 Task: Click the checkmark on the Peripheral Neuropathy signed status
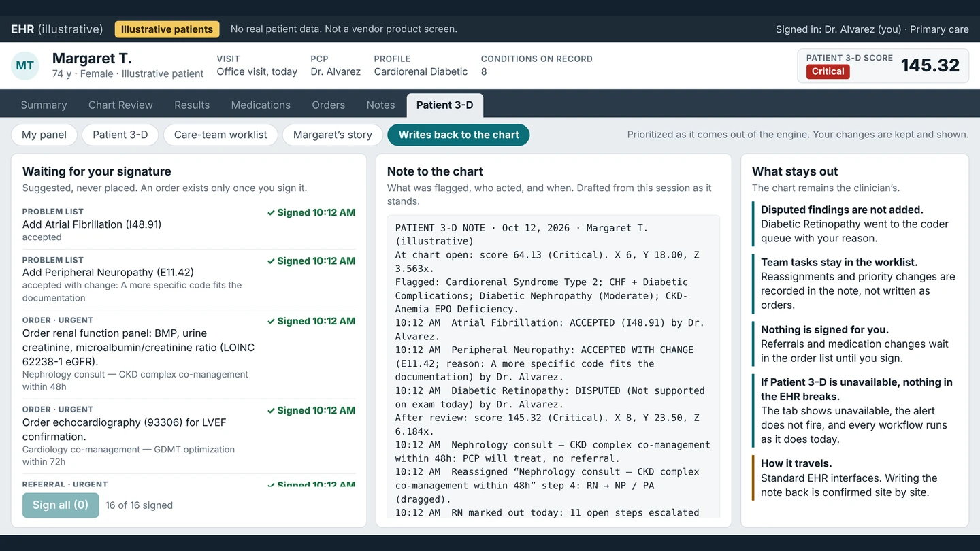pyautogui.click(x=271, y=261)
